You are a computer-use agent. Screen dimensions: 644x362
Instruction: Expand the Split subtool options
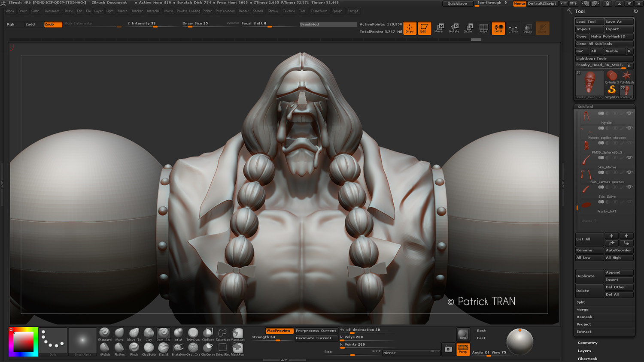click(581, 302)
